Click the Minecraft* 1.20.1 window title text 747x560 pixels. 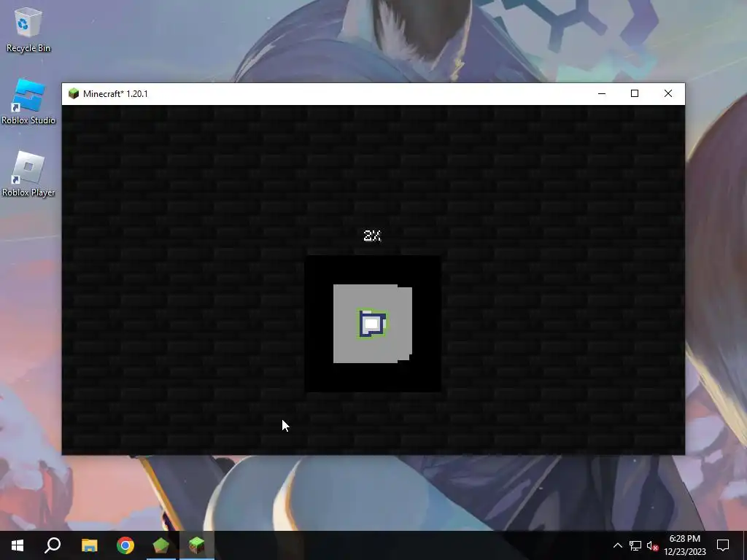pos(115,94)
